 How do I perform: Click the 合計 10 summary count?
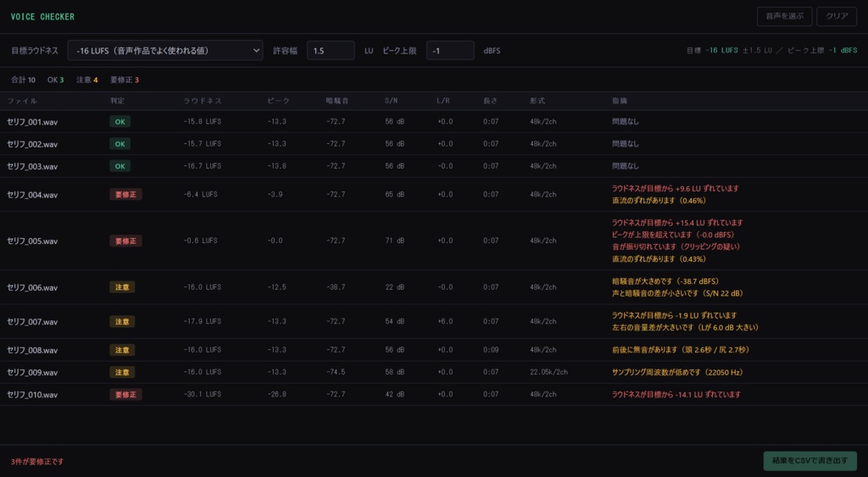coord(23,80)
